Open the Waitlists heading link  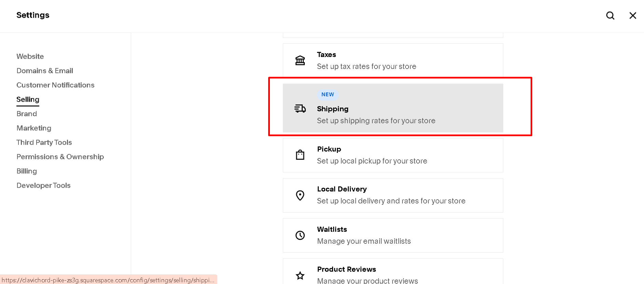click(332, 229)
